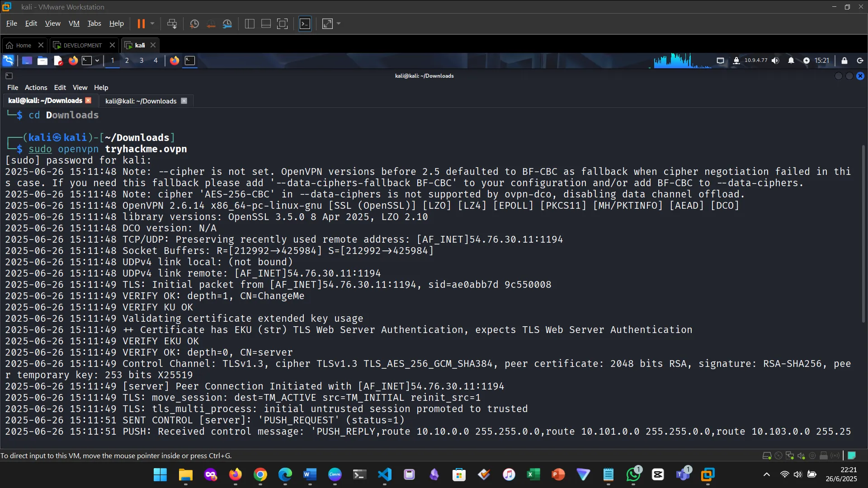Toggle the left sidebar panel view in VMware
Image resolution: width=868 pixels, height=488 pixels.
[x=249, y=23]
